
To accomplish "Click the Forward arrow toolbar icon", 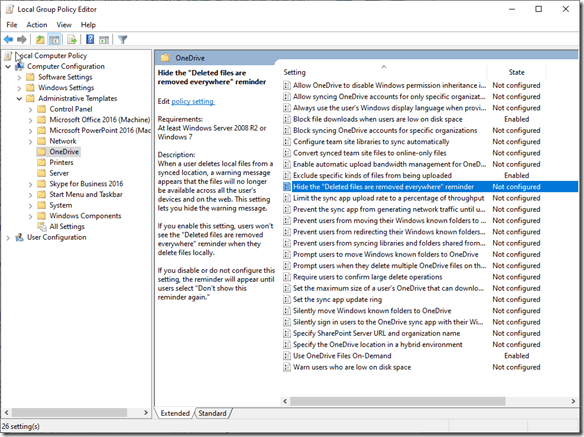I will click(x=22, y=39).
